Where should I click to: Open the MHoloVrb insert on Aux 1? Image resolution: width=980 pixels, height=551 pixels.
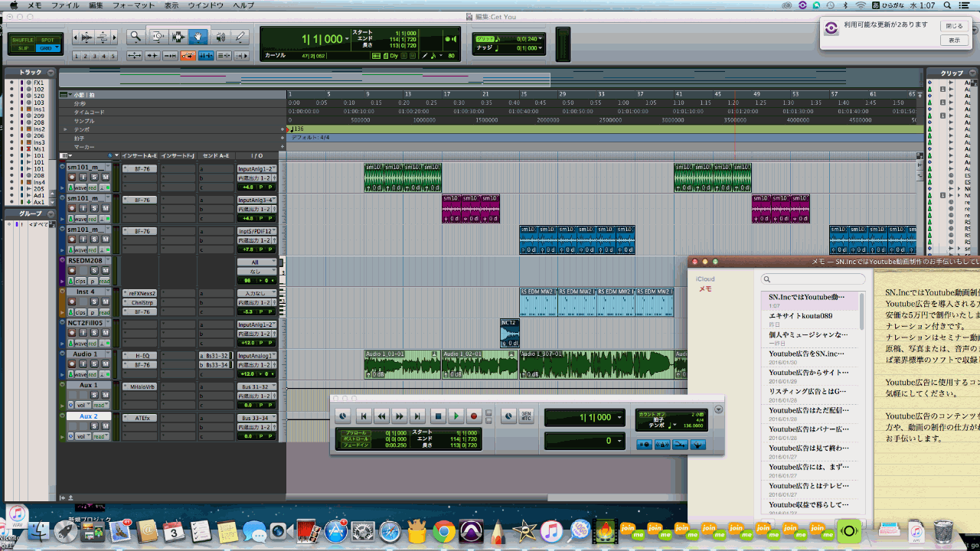[x=139, y=386]
